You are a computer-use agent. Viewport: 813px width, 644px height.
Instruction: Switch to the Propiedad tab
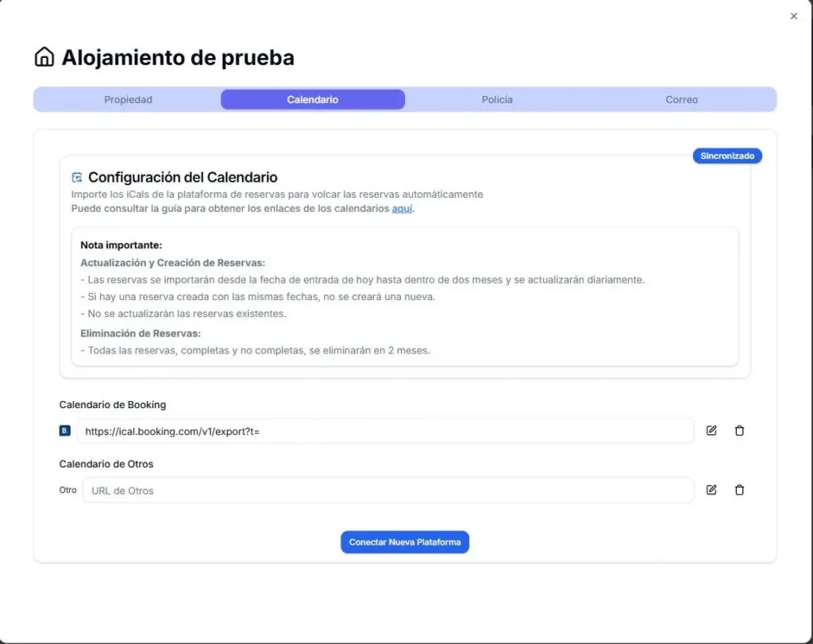click(x=129, y=99)
